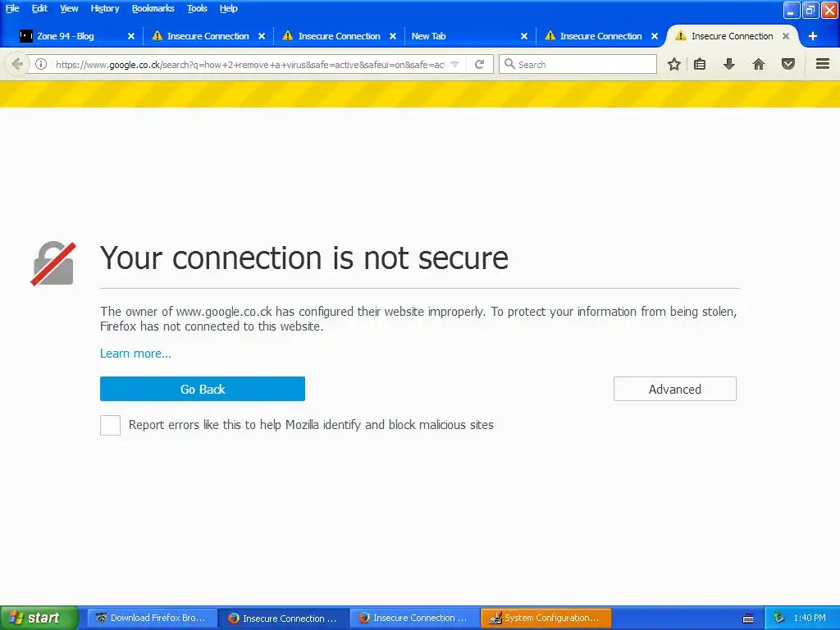
Task: Click the Zone 94 tab favicon
Action: click(x=26, y=36)
